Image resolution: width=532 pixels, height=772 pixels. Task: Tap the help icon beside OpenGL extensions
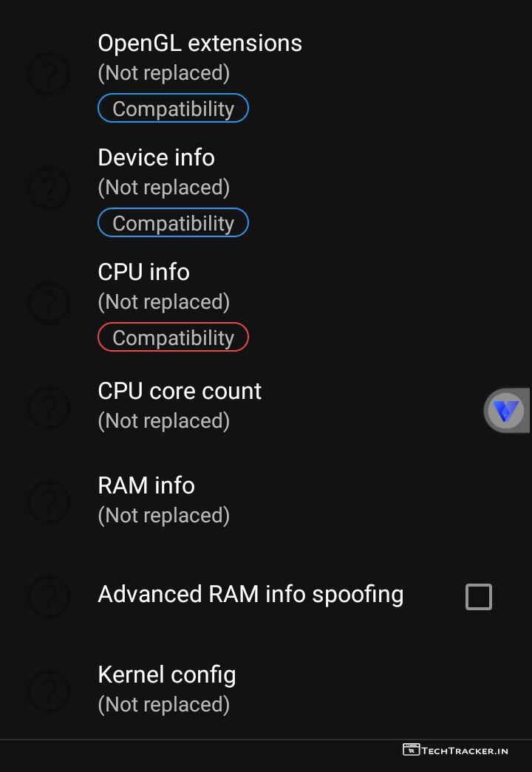click(x=49, y=73)
